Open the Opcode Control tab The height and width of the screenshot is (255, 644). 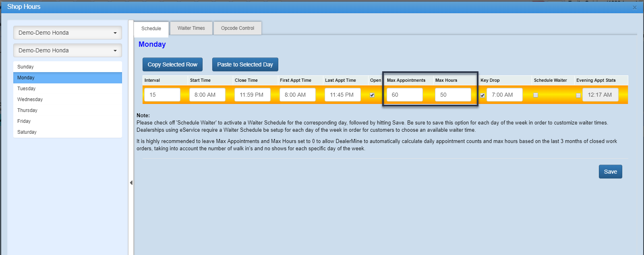point(238,28)
